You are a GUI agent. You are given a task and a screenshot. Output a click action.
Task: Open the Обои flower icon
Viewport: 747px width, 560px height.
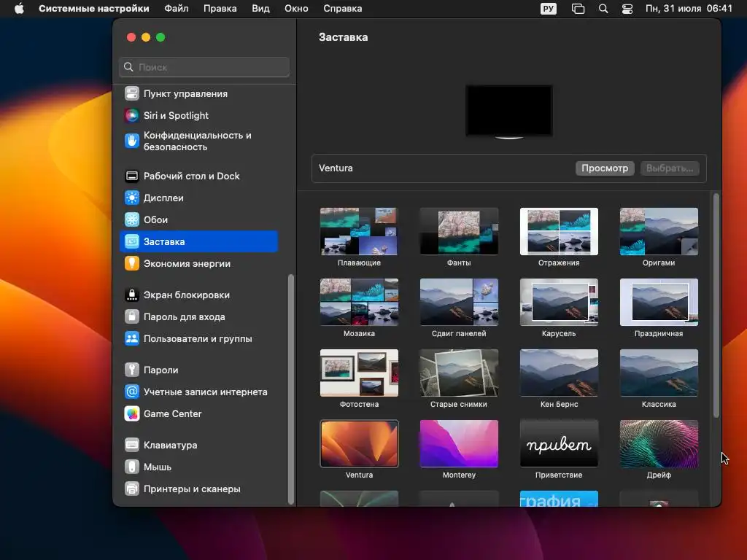click(132, 219)
